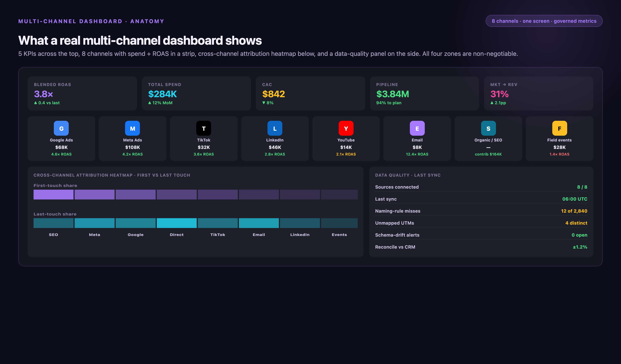Click the TikTok heatmap axis label
This screenshot has height=364, width=621.
tap(218, 235)
